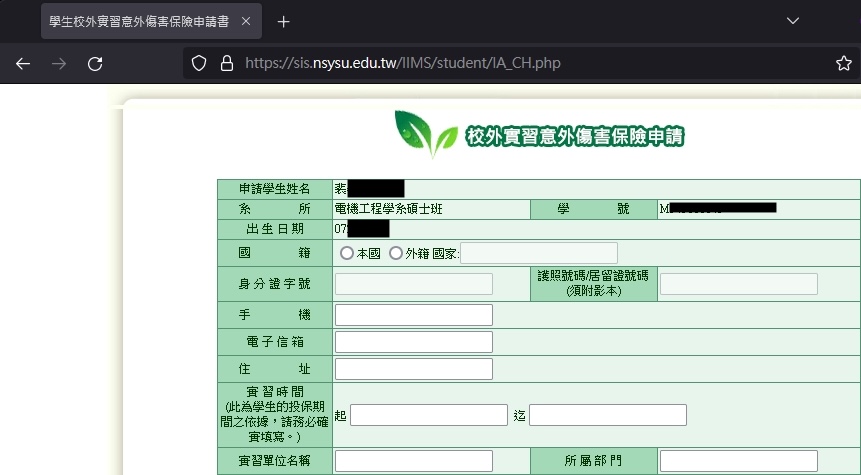Screen dimensions: 861x475
Task: Click the 住址 address input field
Action: 413,369
